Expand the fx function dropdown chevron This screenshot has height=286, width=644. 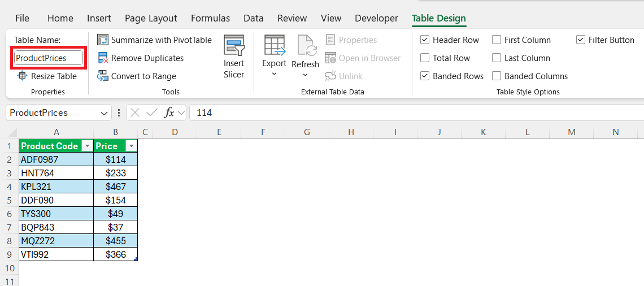[181, 112]
